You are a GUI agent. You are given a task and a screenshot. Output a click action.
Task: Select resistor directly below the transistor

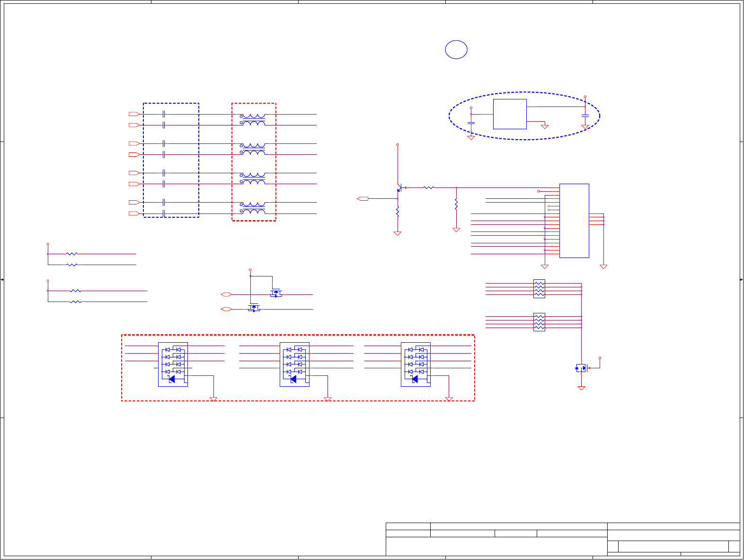(x=398, y=212)
